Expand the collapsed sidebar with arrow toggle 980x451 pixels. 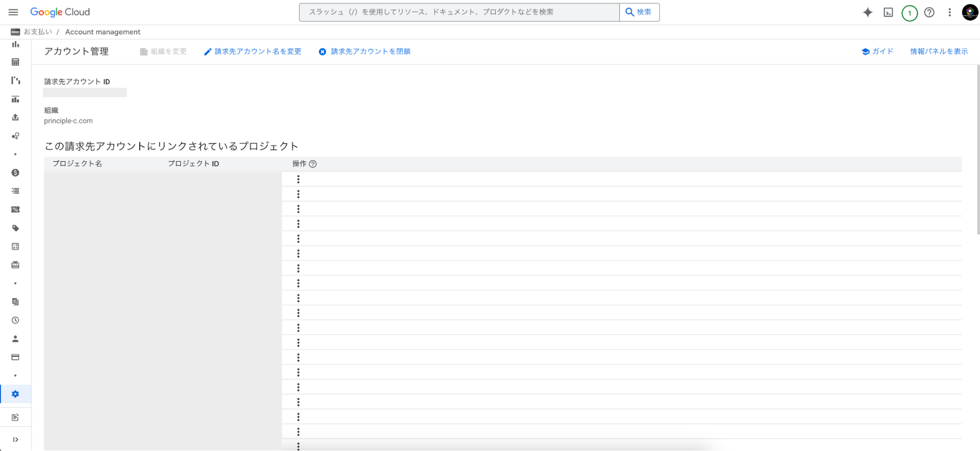click(16, 440)
